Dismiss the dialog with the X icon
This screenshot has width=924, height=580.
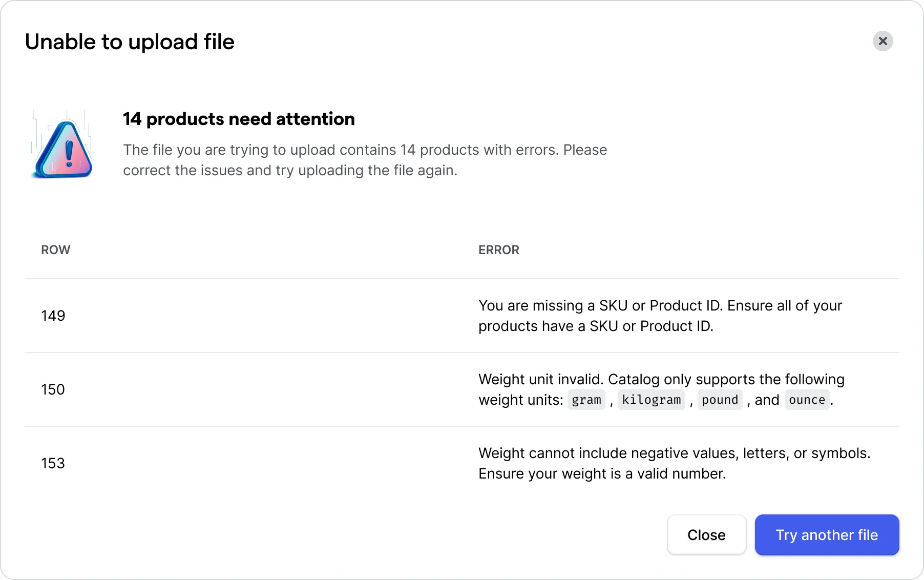pyautogui.click(x=883, y=41)
